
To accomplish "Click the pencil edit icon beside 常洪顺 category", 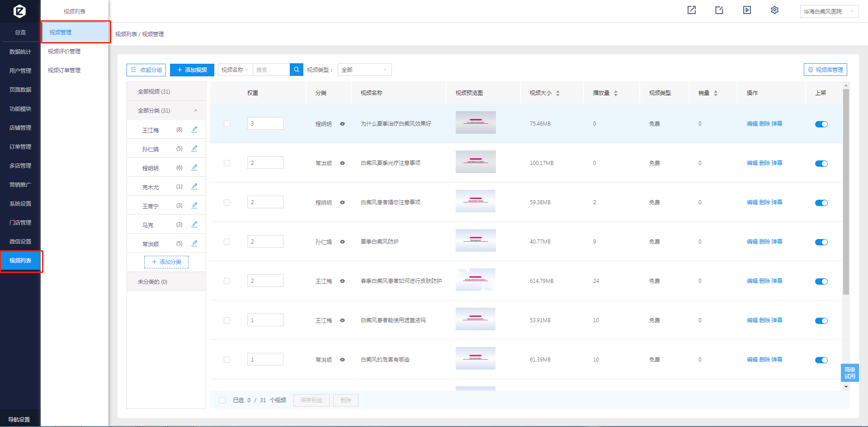I will [194, 244].
